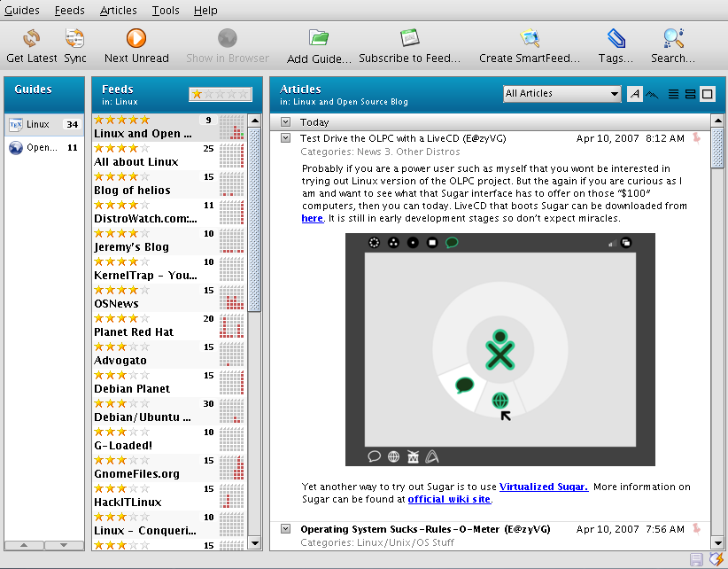This screenshot has width=728, height=569.
Task: Select the Open... guide globe icon
Action: [x=16, y=148]
